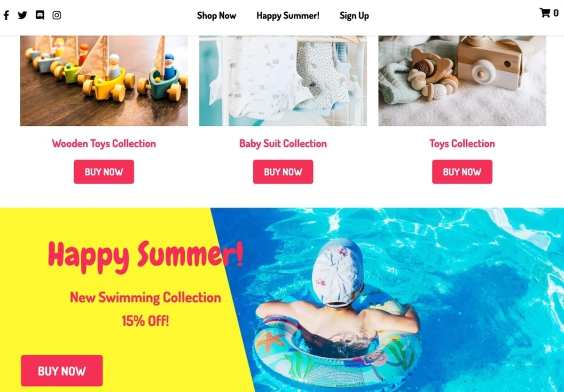Viewport: 564px width, 392px height.
Task: Open the Sign Up navigation link
Action: click(x=354, y=16)
